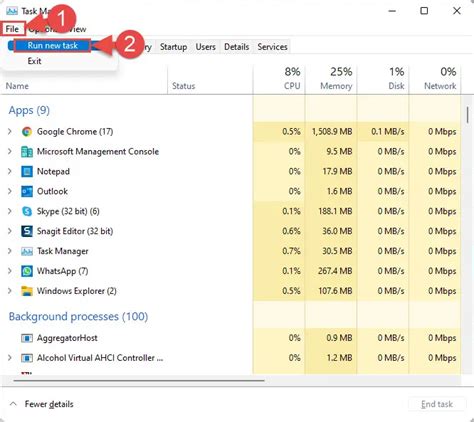This screenshot has width=474, height=422.
Task: Click the 188.1 MB memory value
Action: (x=335, y=211)
